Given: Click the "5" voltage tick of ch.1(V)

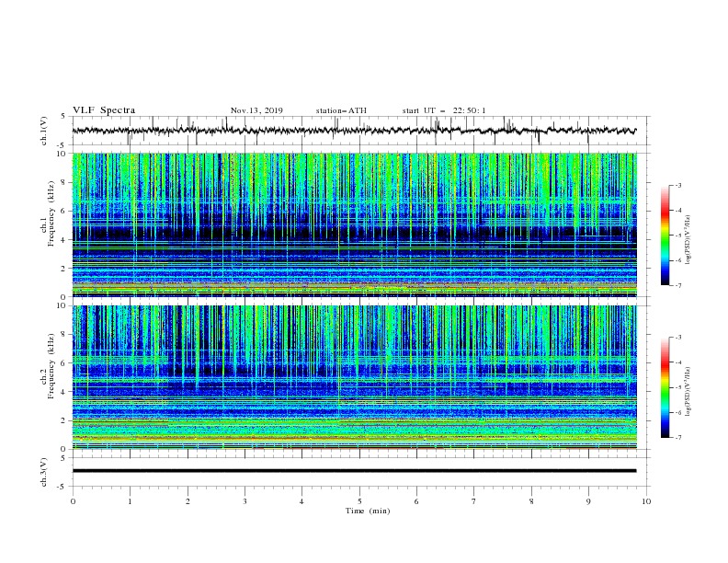Looking at the screenshot, I should (x=63, y=116).
